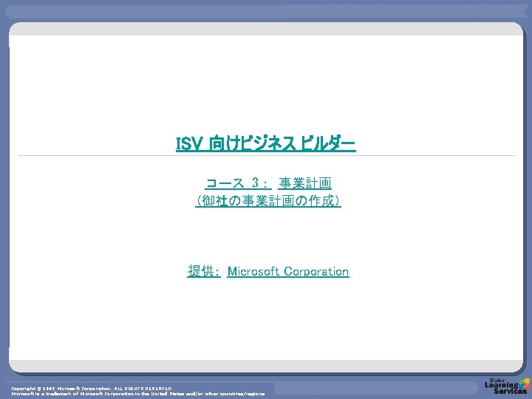Click the Copyright Microsoft Corporation footer line
The width and height of the screenshot is (532, 399).
pos(92,388)
